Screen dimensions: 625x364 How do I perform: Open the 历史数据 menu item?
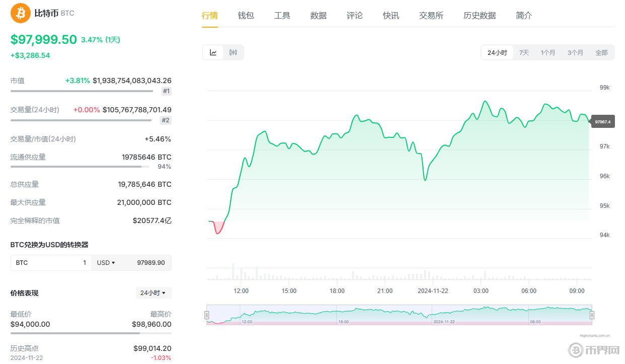click(479, 15)
